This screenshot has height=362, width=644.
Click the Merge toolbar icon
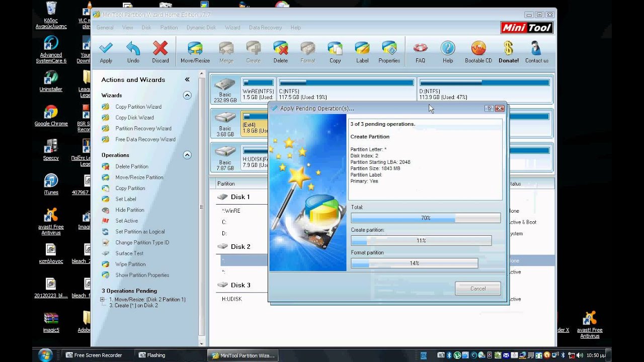226,52
